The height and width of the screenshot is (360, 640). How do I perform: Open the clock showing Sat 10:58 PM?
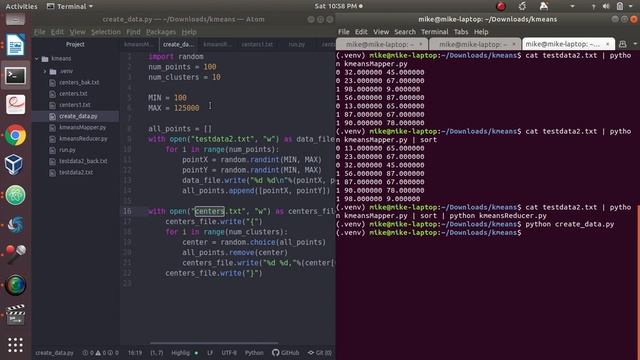[x=338, y=6]
